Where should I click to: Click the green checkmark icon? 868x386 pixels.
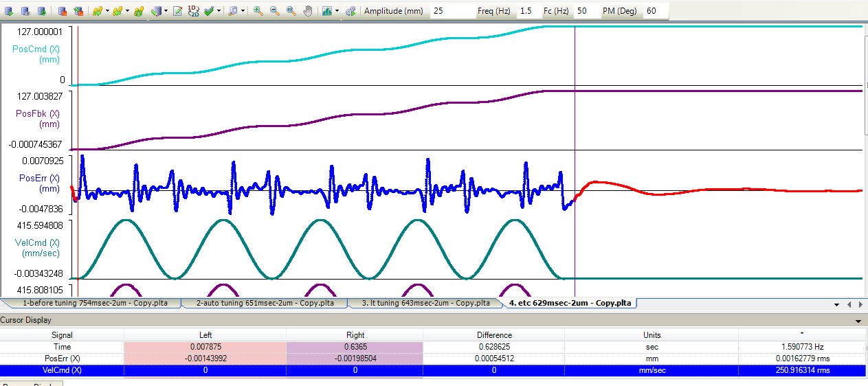(x=209, y=11)
